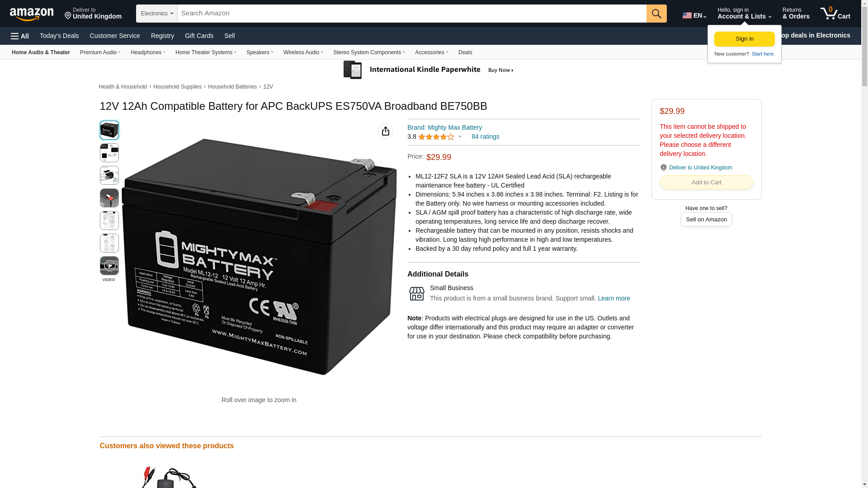
Task: Play the product video thumbnail
Action: coord(109,266)
